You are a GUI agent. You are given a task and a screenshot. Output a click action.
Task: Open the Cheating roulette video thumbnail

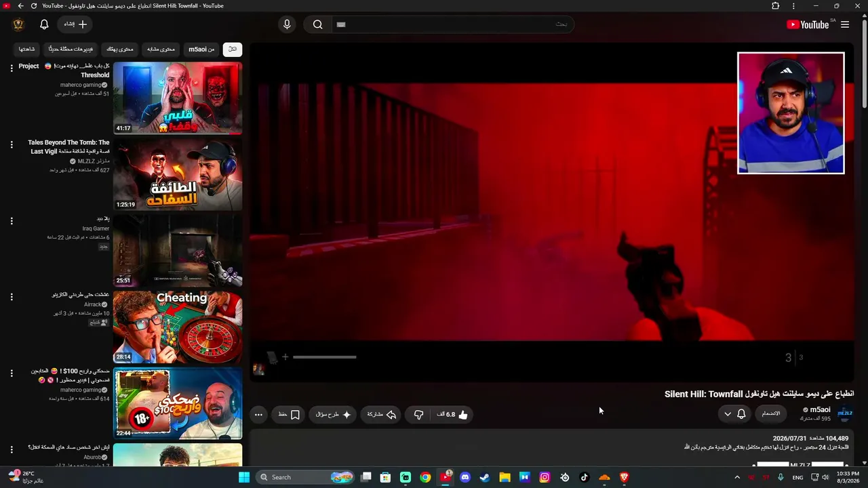tap(178, 327)
